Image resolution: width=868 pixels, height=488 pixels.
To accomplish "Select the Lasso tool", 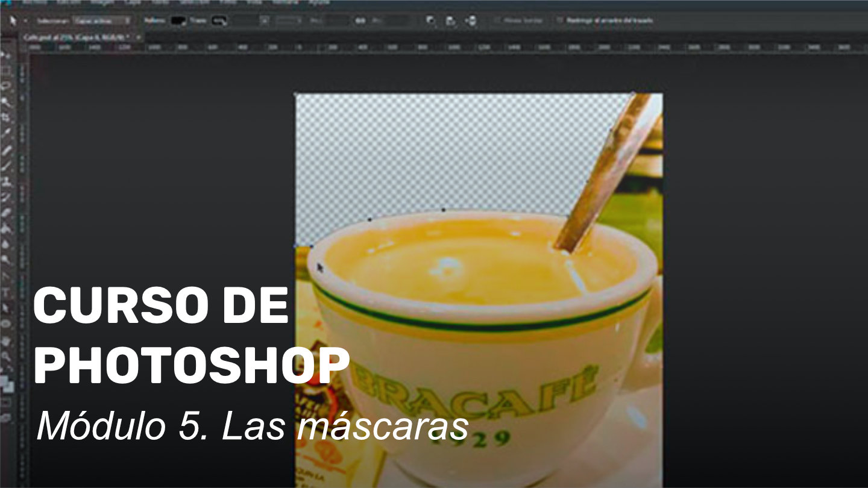I will click(7, 86).
